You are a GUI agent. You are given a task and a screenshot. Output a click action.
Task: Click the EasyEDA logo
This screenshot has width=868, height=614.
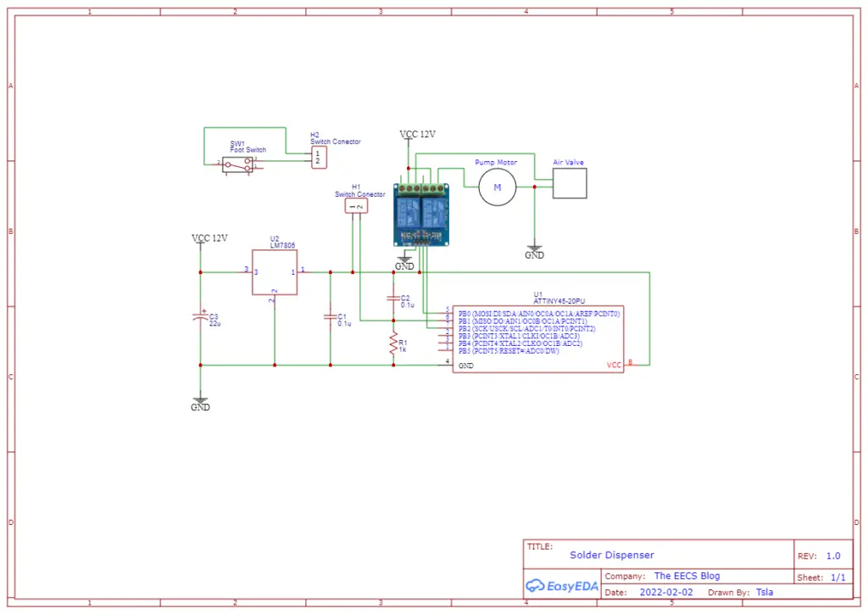pos(561,585)
